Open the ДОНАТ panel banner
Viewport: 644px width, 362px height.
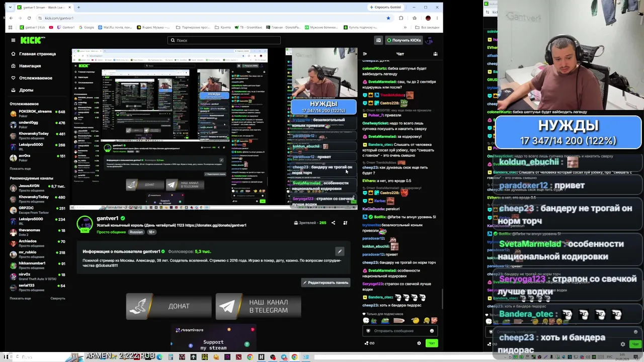click(x=169, y=306)
